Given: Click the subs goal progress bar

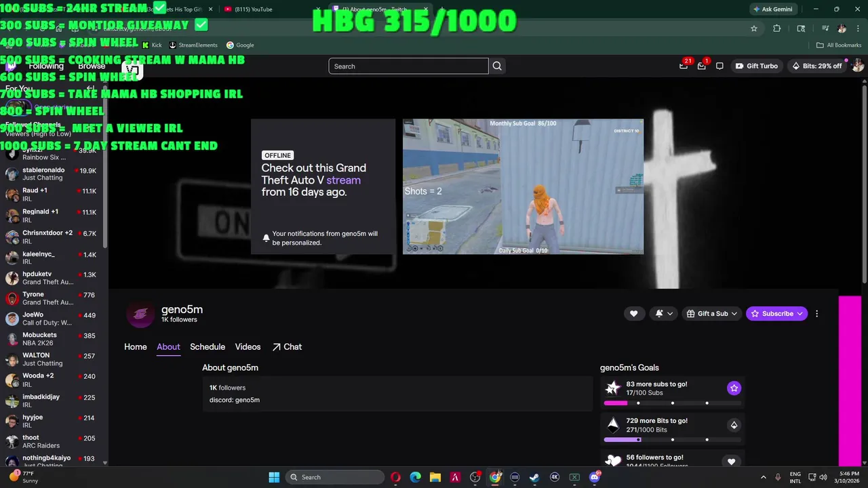Looking at the screenshot, I should click(673, 403).
